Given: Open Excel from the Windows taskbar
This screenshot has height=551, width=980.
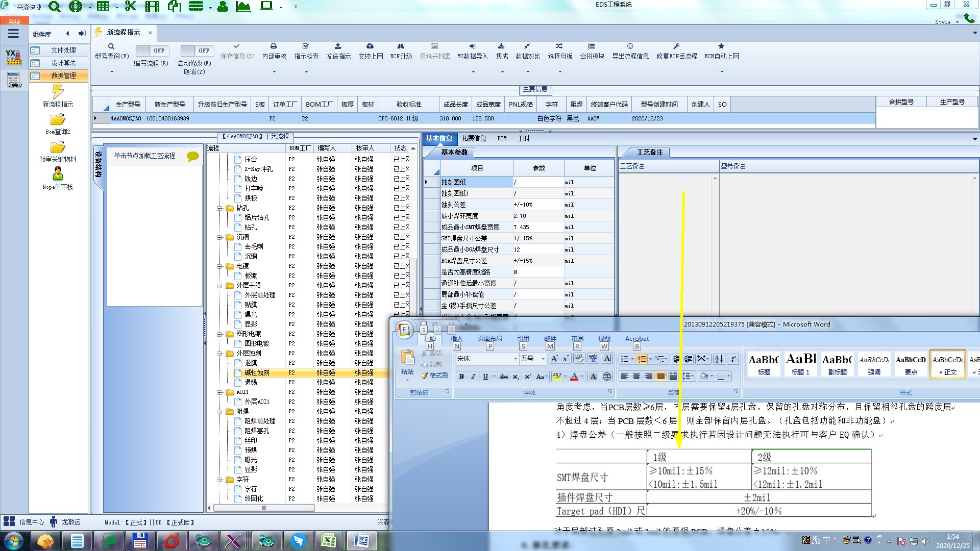Looking at the screenshot, I should [x=328, y=540].
